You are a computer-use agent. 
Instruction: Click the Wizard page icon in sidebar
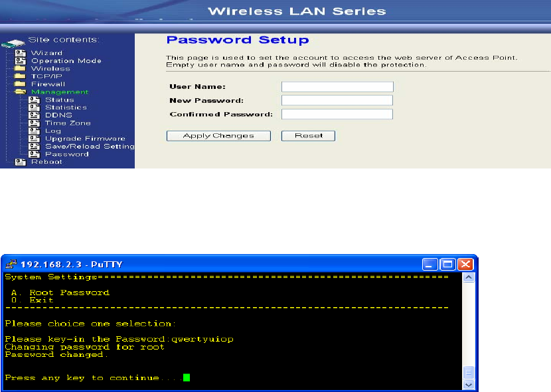click(x=20, y=53)
